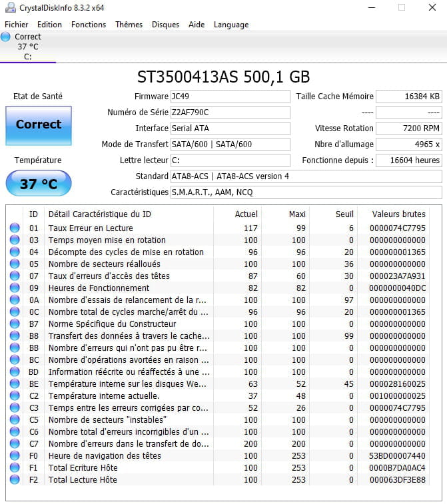Screen dimensions: 447x504
Task: Click the Taux Erreur en Lecture row label
Action: pyautogui.click(x=91, y=228)
